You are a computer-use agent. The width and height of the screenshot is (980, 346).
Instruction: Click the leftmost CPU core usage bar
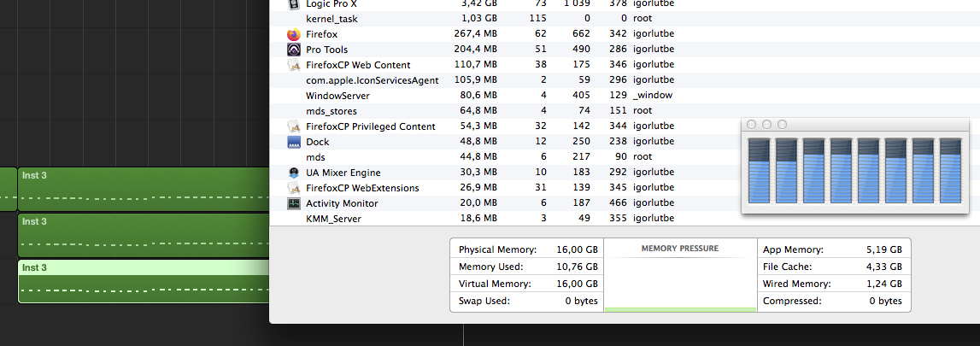[x=759, y=171]
